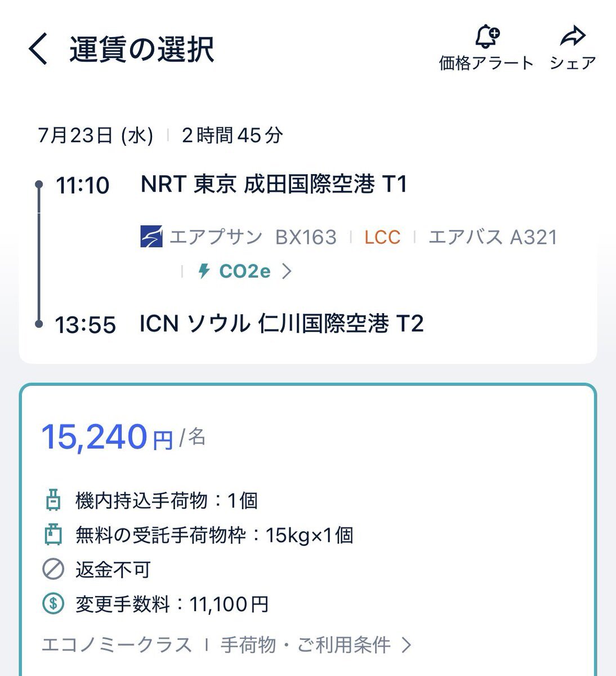Tap the price alert bell icon

point(486,37)
